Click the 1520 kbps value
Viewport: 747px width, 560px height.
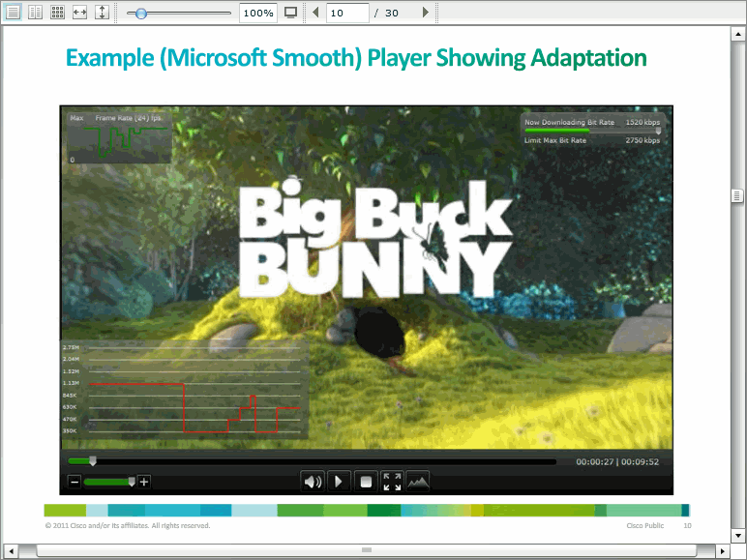click(x=642, y=123)
